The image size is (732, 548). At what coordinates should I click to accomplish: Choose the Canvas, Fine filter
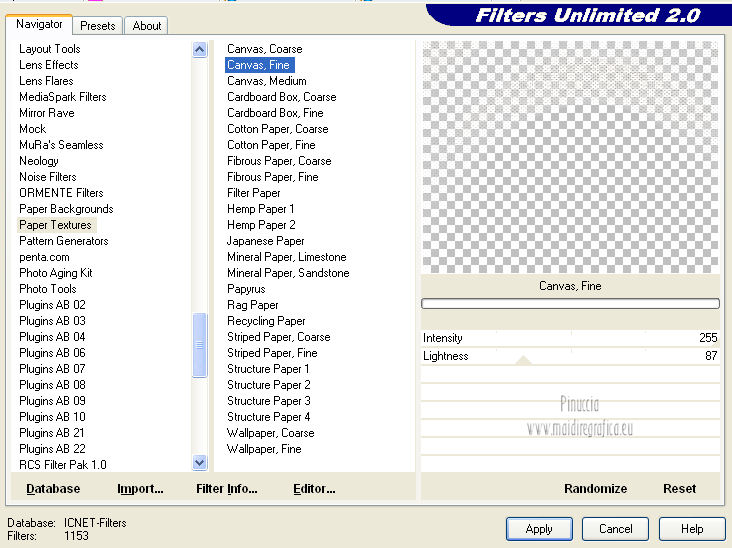(259, 65)
